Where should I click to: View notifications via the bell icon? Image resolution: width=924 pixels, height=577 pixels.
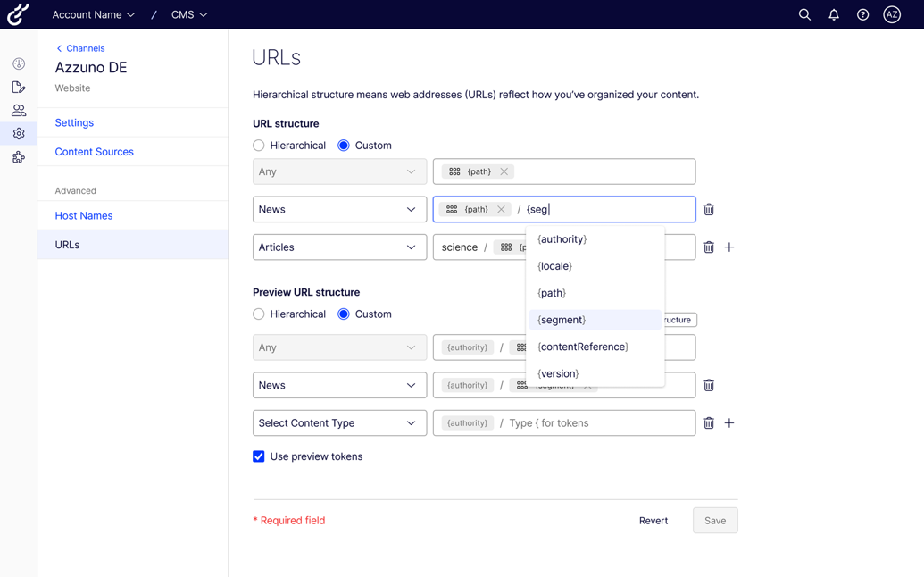pyautogui.click(x=833, y=14)
